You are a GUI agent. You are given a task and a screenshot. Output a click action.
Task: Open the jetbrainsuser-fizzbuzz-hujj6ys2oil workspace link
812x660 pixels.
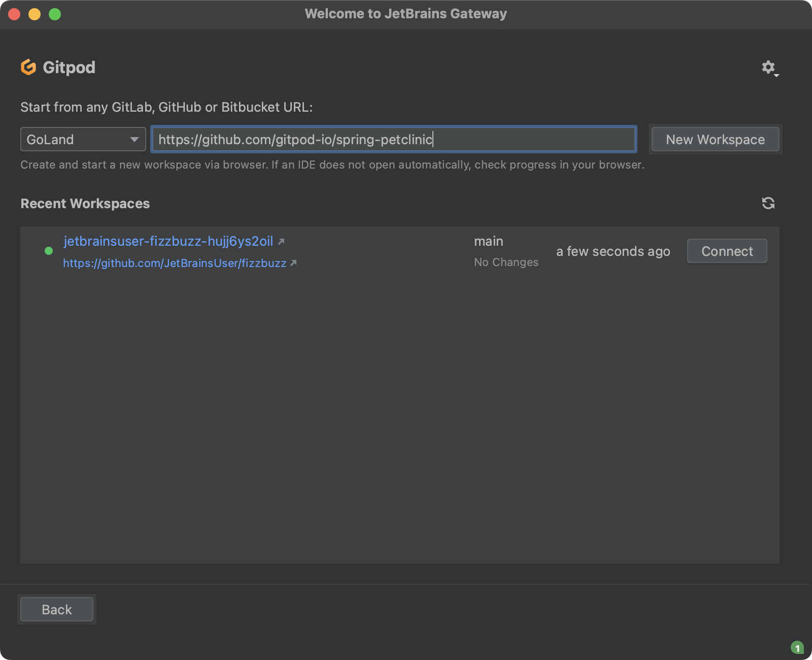pyautogui.click(x=168, y=241)
